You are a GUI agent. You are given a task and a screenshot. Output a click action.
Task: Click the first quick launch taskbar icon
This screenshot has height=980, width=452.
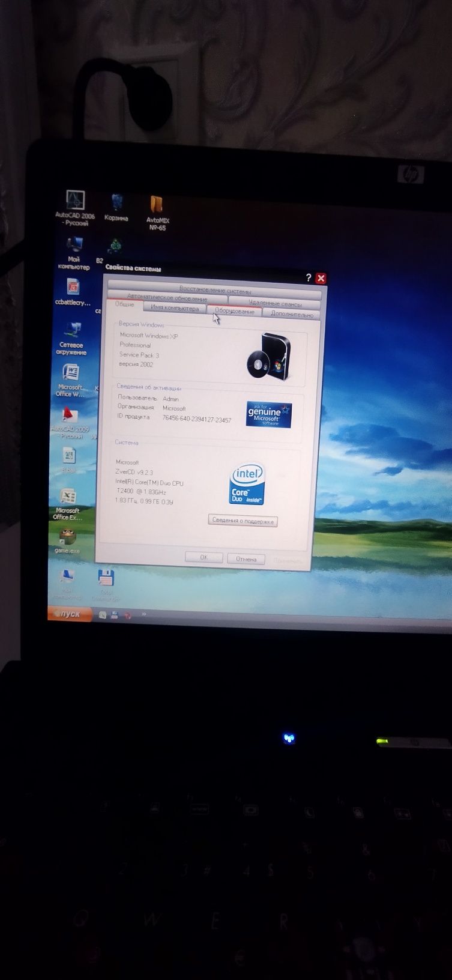click(x=103, y=614)
